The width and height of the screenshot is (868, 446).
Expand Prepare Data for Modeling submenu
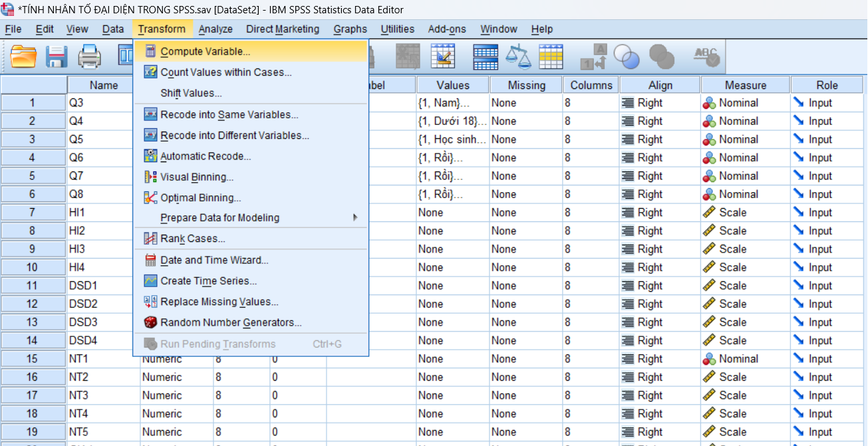click(x=219, y=218)
